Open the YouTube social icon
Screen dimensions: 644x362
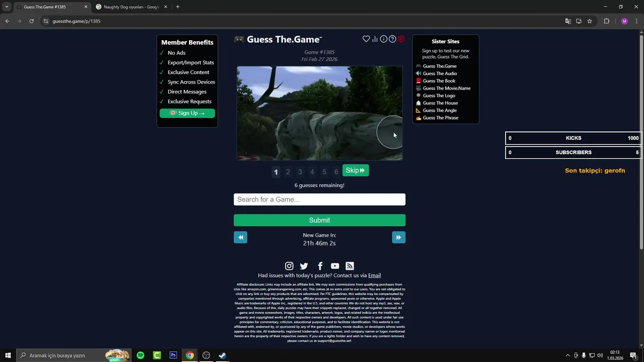(x=335, y=266)
